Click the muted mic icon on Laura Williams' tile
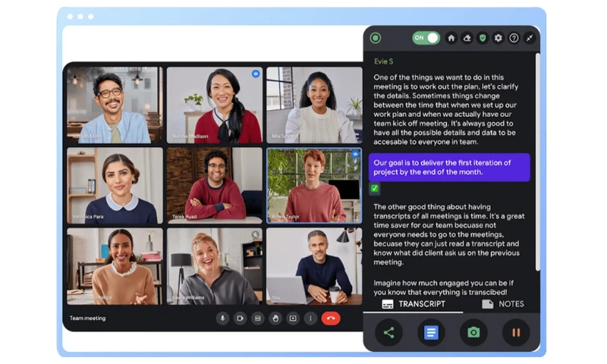This screenshot has width=607, height=364. (255, 234)
